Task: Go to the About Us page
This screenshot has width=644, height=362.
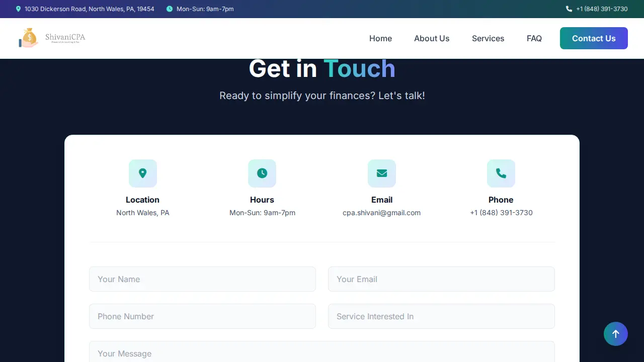Action: click(432, 38)
